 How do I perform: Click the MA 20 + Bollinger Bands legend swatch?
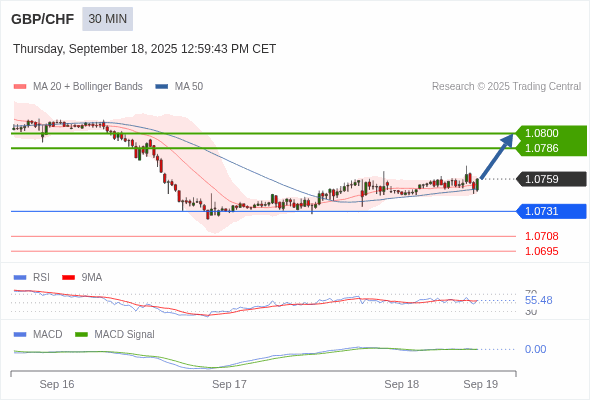(20, 87)
